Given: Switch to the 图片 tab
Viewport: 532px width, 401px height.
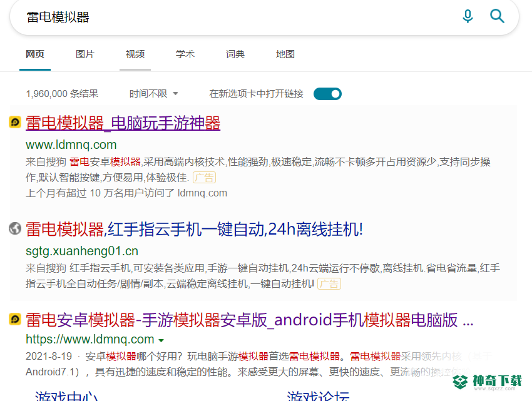Looking at the screenshot, I should [85, 54].
